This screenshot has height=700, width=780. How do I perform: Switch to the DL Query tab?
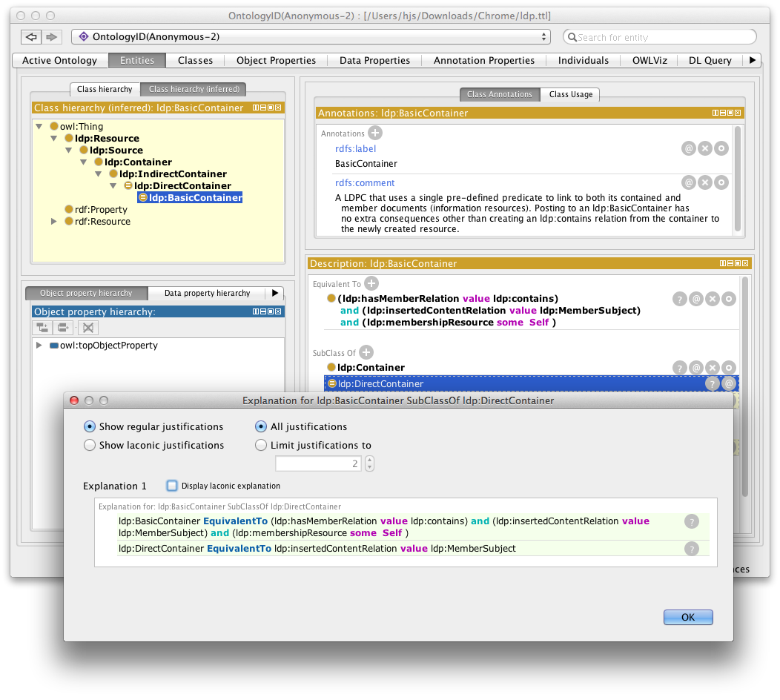(710, 60)
